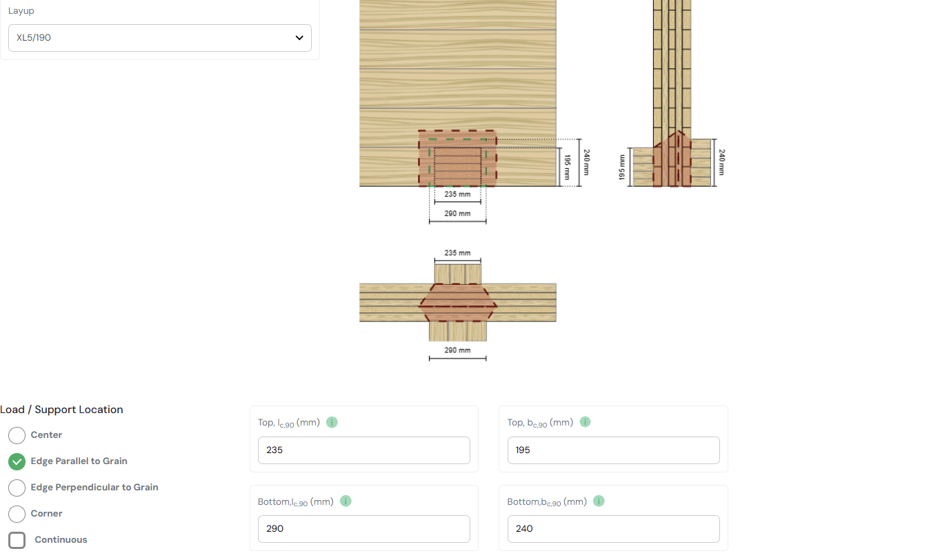Focus the Bottom b c,90 field showing 240
Screen dimensions: 929x560
pos(613,529)
